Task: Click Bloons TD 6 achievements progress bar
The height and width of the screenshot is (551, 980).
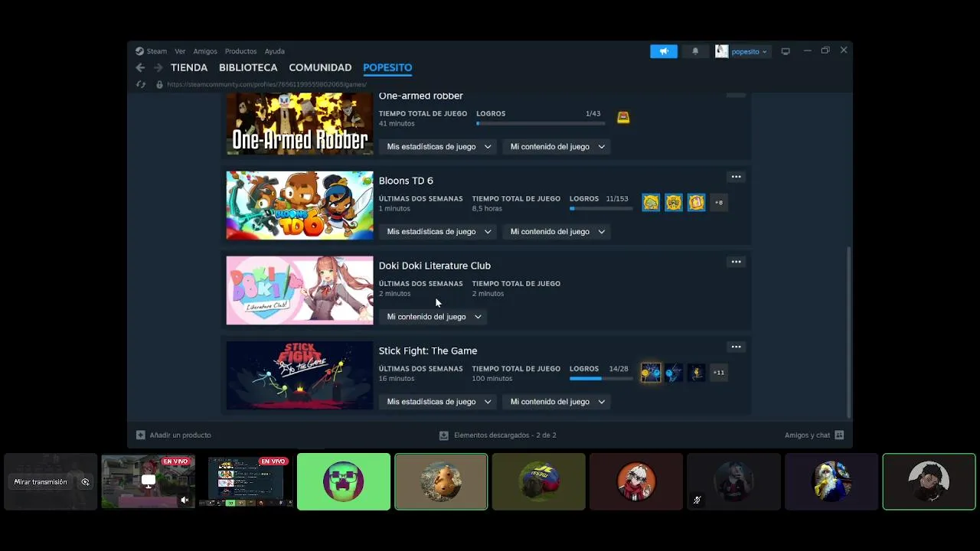Action: click(x=601, y=208)
